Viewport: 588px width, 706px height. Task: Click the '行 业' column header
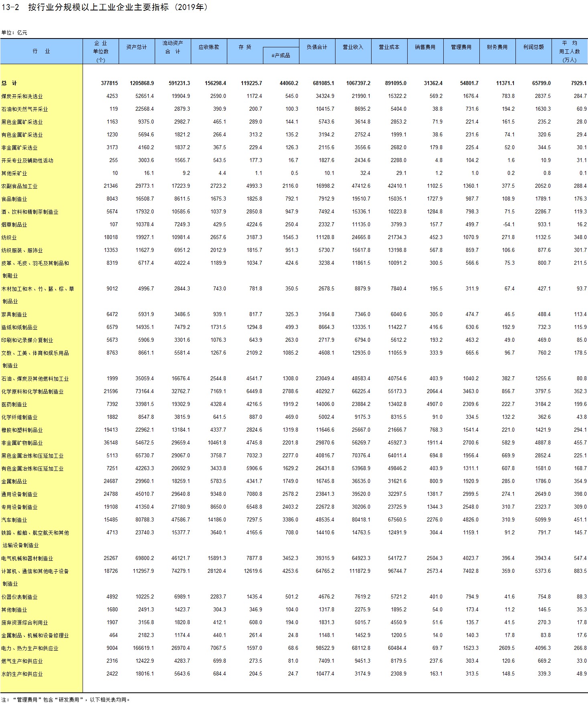(x=41, y=51)
